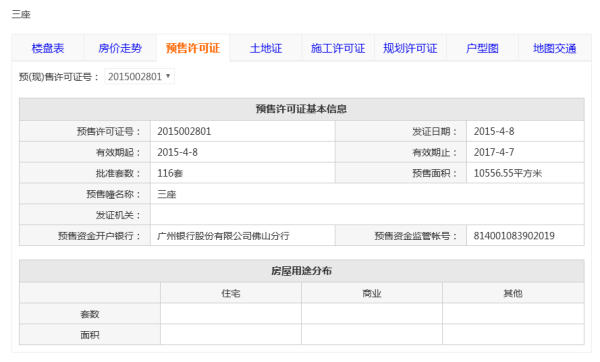600x362 pixels.
Task: Click the 预售资金开户银行 label
Action: [99, 236]
